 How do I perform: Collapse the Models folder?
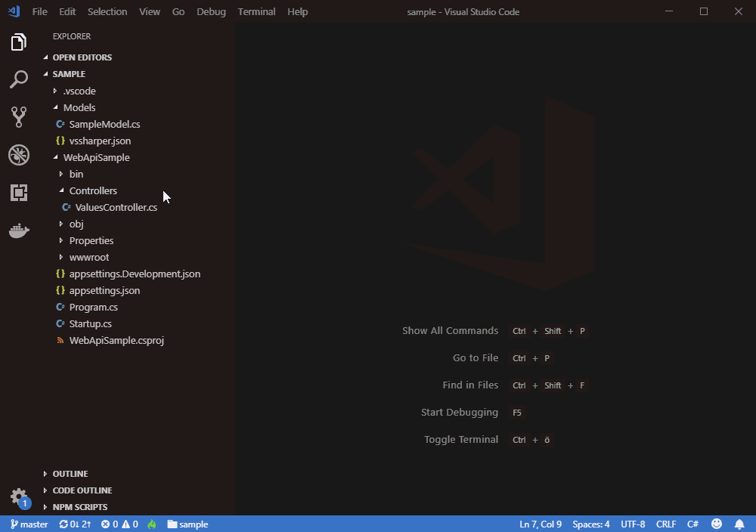(55, 107)
